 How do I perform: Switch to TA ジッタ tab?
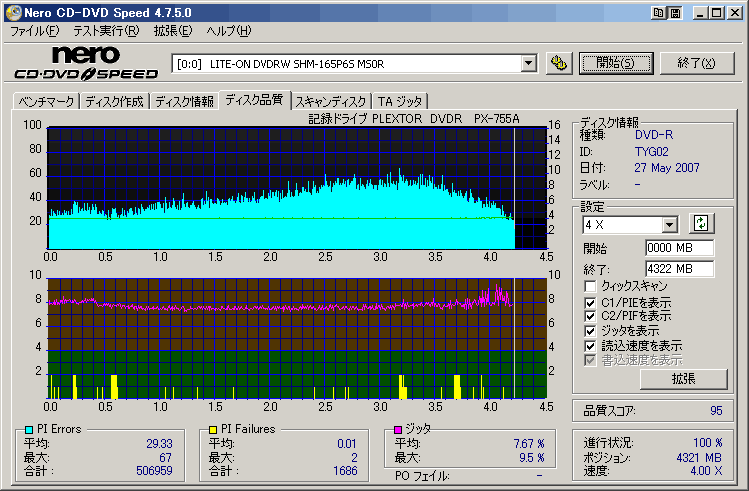(400, 102)
